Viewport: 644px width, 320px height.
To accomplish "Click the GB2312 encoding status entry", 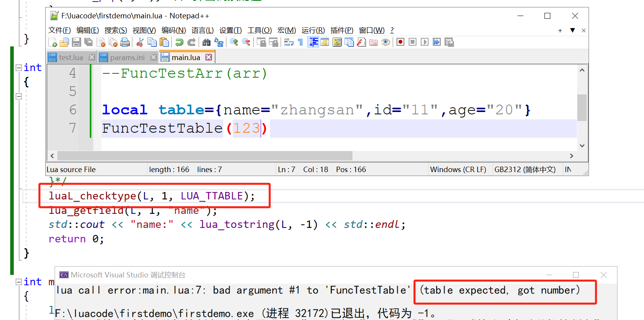I will (525, 169).
